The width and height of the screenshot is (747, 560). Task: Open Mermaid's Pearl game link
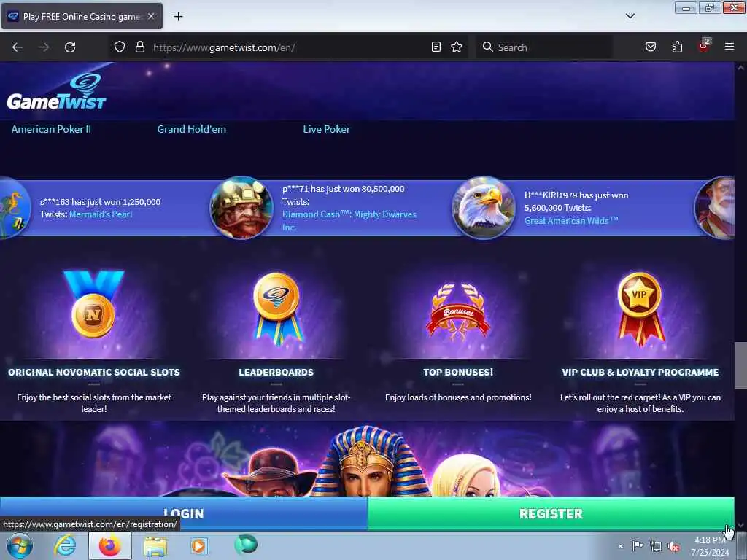pyautogui.click(x=101, y=214)
